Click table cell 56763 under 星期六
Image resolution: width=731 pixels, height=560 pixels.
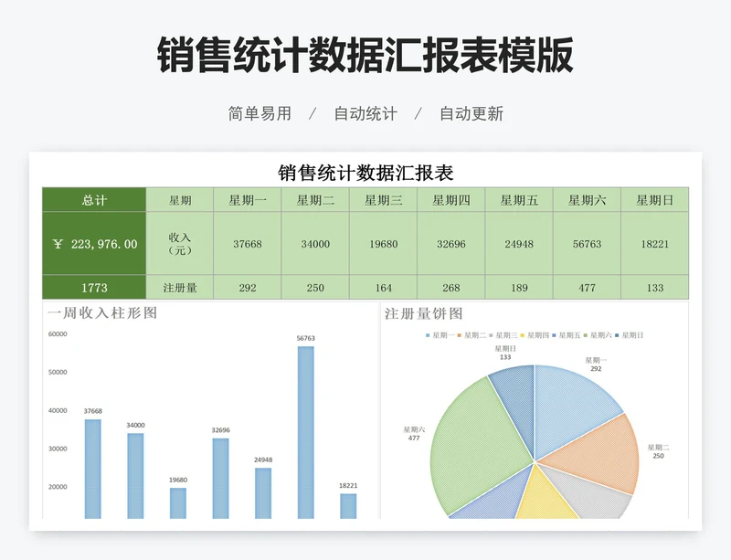coord(587,243)
